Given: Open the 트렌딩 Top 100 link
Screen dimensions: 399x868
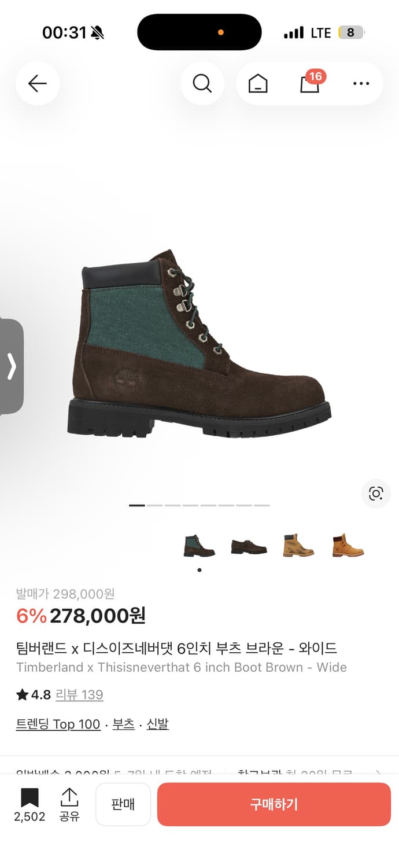Looking at the screenshot, I should pos(58,724).
